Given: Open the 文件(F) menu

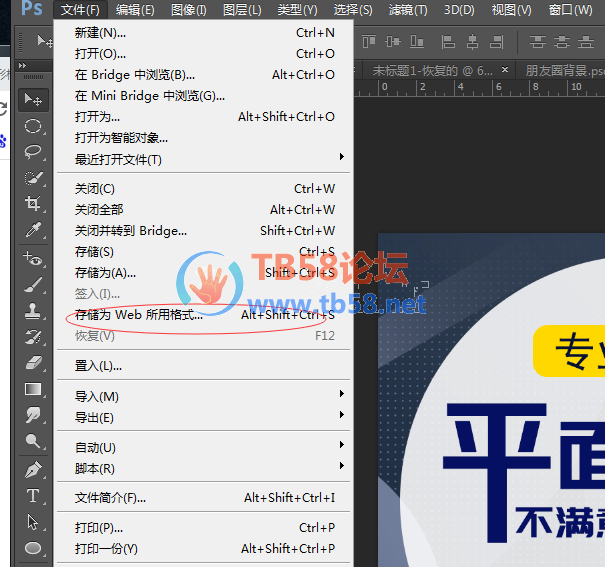Looking at the screenshot, I should pos(80,9).
